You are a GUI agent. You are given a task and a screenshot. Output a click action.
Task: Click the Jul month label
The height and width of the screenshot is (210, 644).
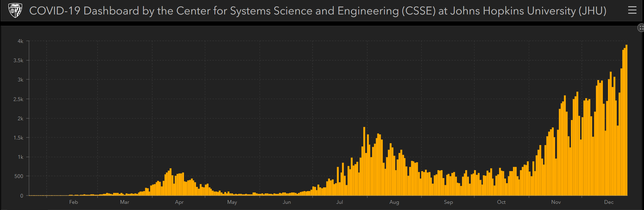pos(340,202)
